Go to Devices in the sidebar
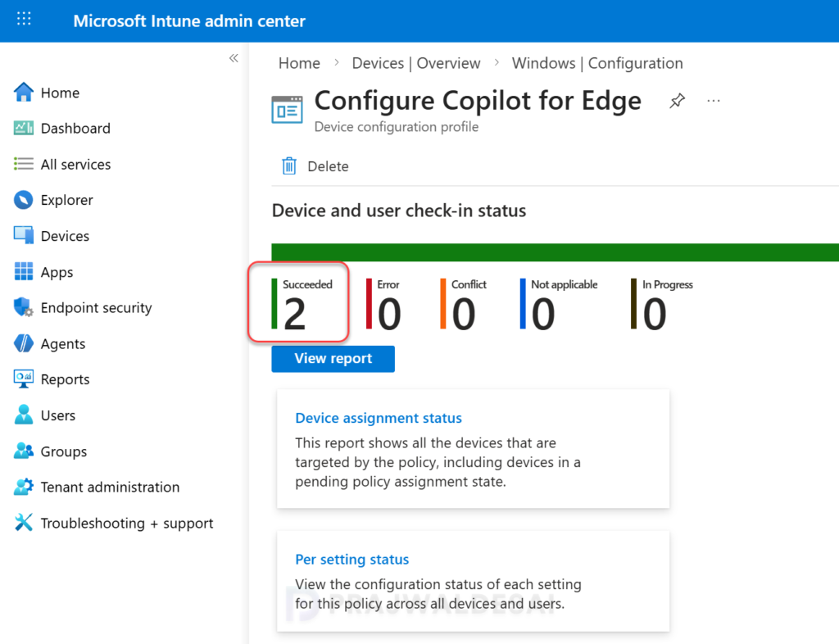 [x=65, y=236]
